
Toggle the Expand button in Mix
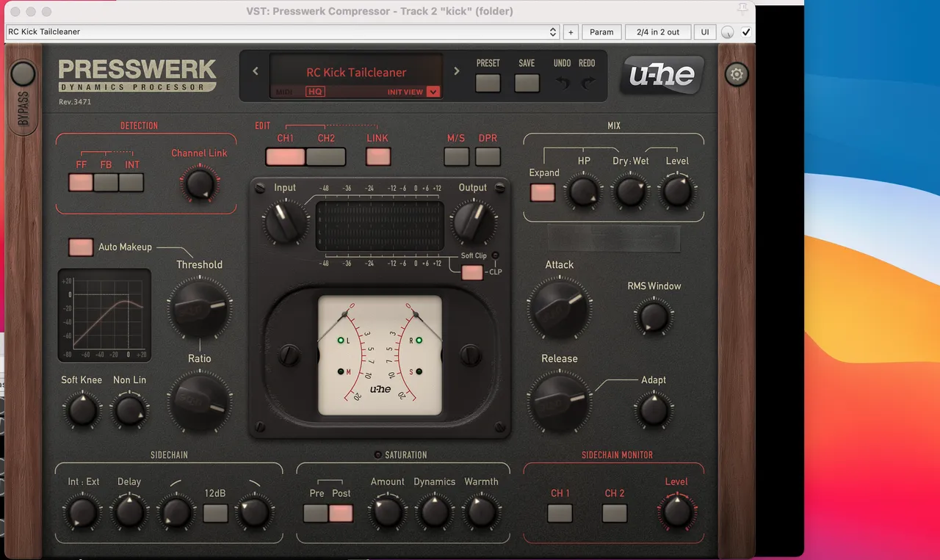543,192
